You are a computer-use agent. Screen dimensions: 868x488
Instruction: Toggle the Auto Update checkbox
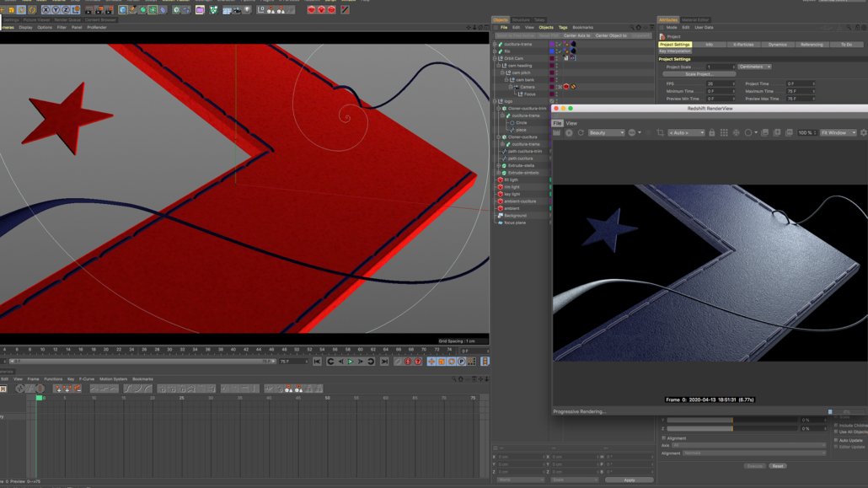coord(836,440)
